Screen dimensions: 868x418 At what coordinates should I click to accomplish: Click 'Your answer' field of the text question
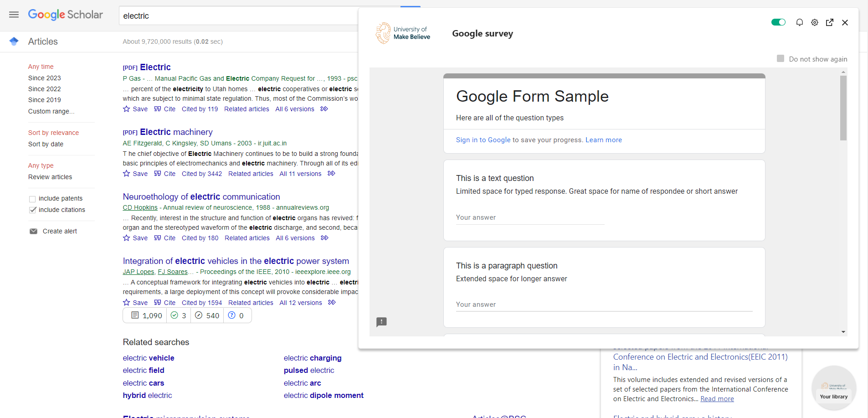click(530, 217)
